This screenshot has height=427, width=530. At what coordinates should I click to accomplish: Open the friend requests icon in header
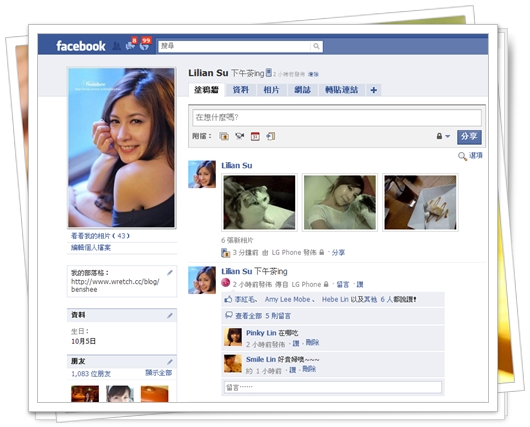click(x=116, y=46)
